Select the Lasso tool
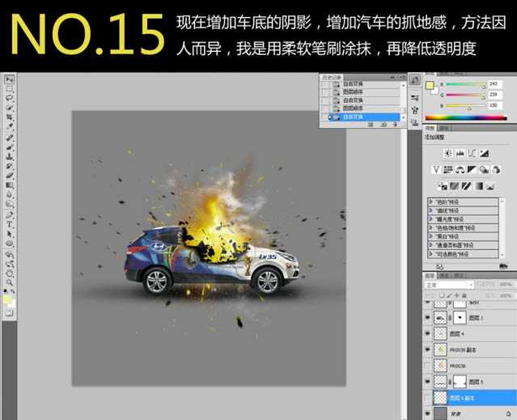This screenshot has width=517, height=420. pos(9,98)
